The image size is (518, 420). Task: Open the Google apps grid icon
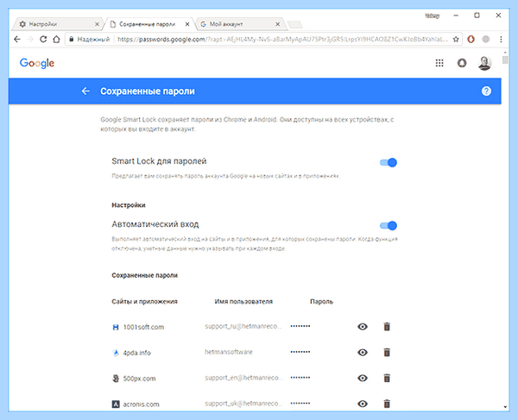click(x=439, y=63)
